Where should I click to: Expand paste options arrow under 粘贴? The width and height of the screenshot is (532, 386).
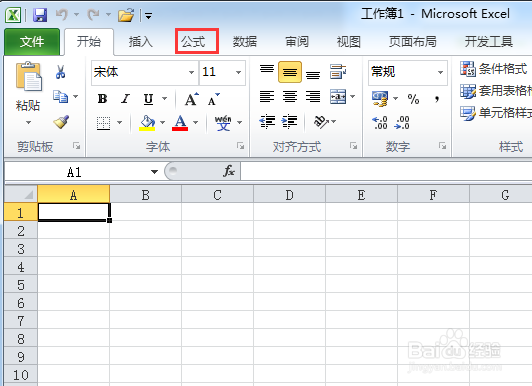coord(28,122)
